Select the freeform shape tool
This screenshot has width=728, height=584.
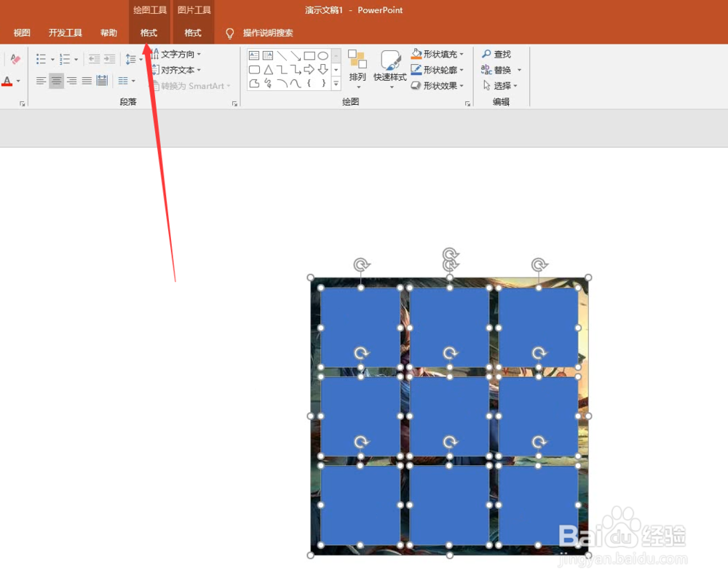pos(254,84)
